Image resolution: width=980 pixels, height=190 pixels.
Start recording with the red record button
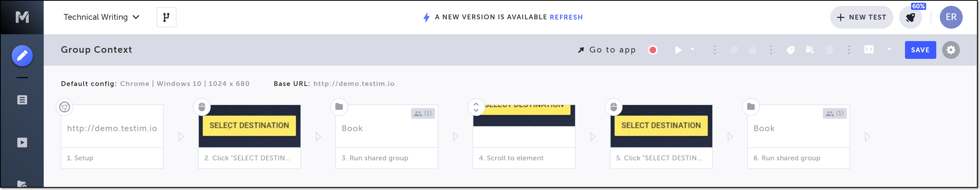(x=653, y=50)
